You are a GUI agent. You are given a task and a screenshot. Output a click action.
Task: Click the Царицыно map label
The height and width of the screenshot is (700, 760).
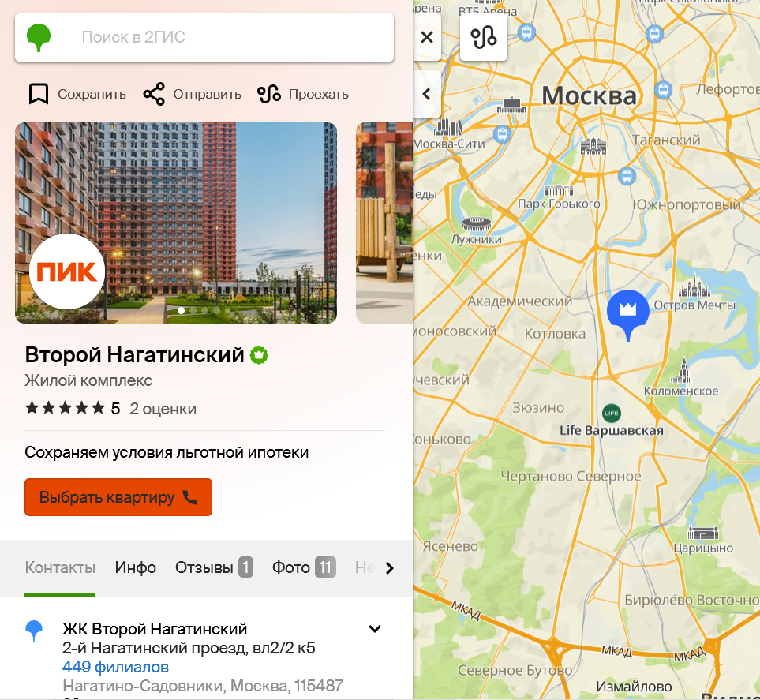coord(703,548)
